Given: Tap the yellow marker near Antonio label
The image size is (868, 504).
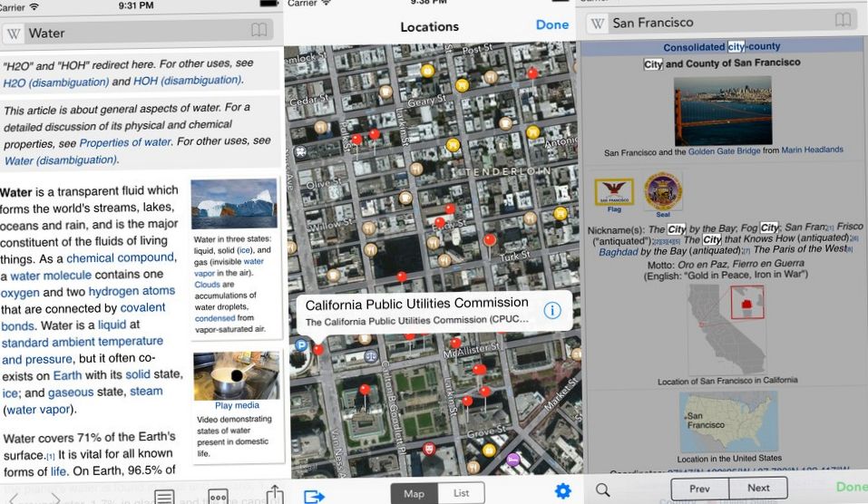Looking at the screenshot, I should [x=532, y=131].
